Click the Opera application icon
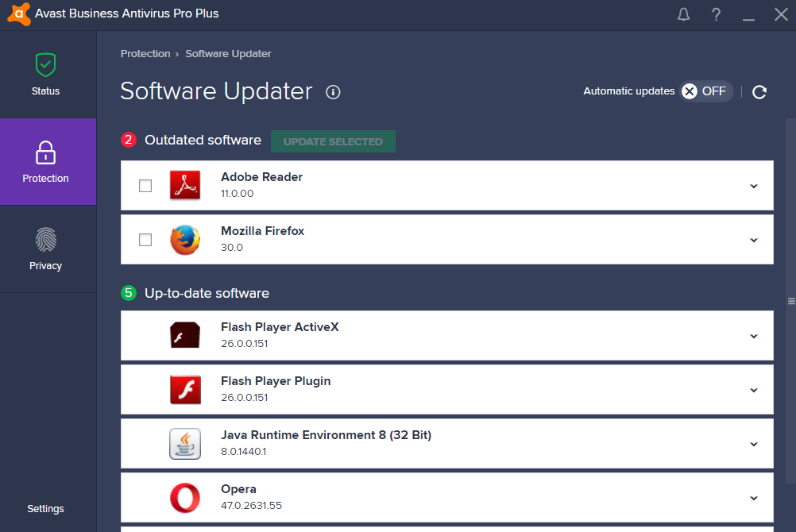This screenshot has height=532, width=796. point(185,498)
